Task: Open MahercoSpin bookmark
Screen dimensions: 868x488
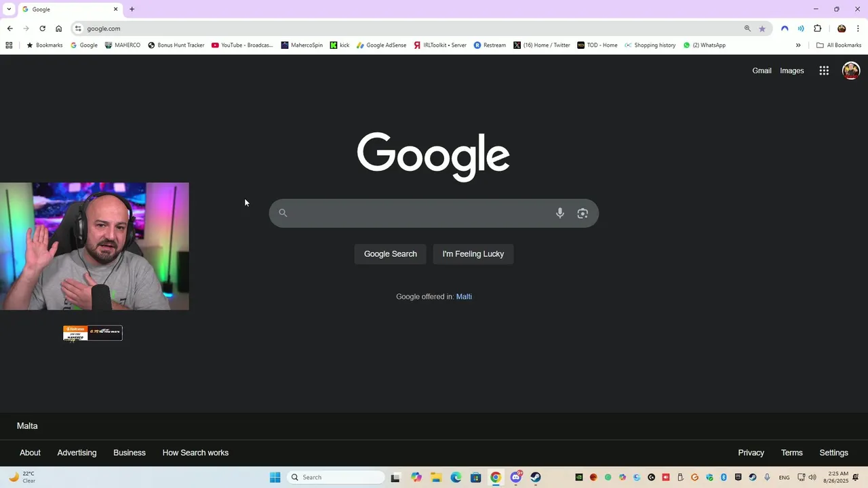Action: coord(302,45)
